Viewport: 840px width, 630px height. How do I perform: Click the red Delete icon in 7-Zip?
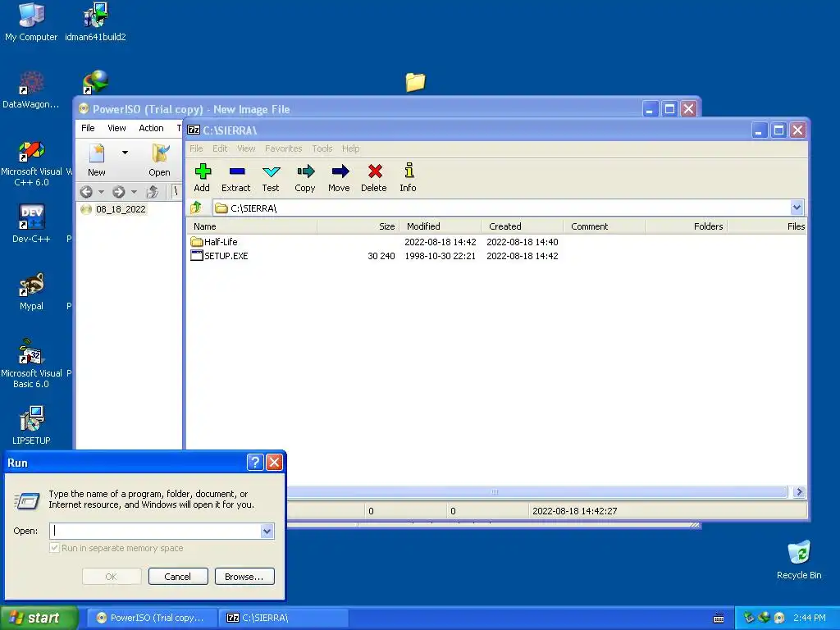[x=374, y=177]
